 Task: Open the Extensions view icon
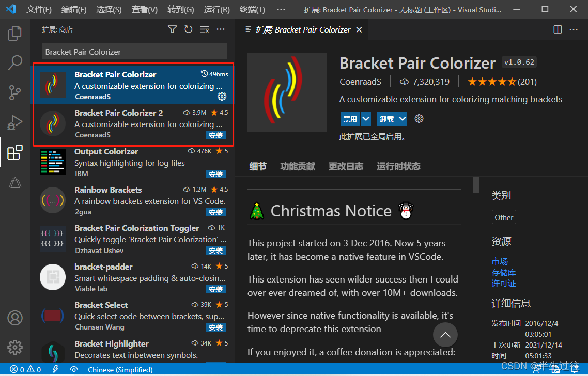point(15,152)
